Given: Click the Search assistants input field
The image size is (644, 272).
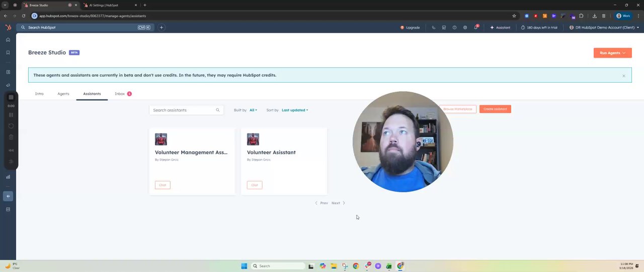Looking at the screenshot, I should [x=186, y=110].
